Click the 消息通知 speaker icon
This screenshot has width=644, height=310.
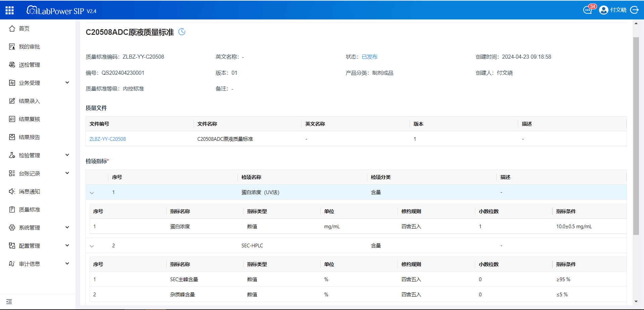[x=12, y=191]
